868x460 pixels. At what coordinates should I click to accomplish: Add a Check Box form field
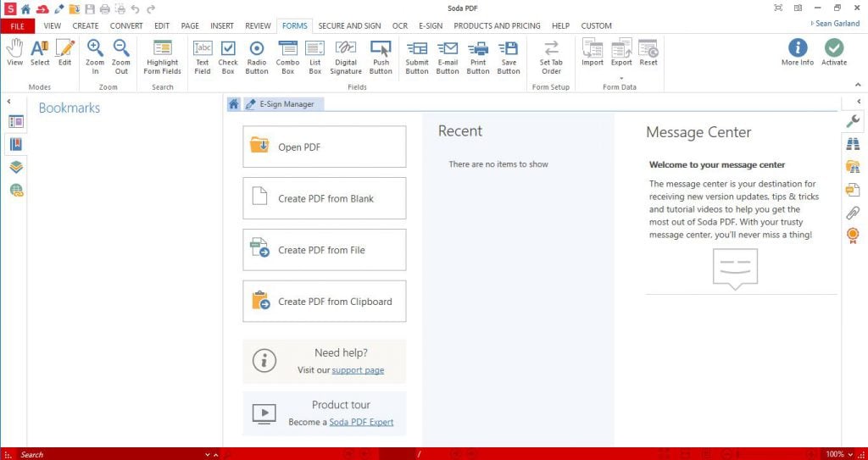228,57
